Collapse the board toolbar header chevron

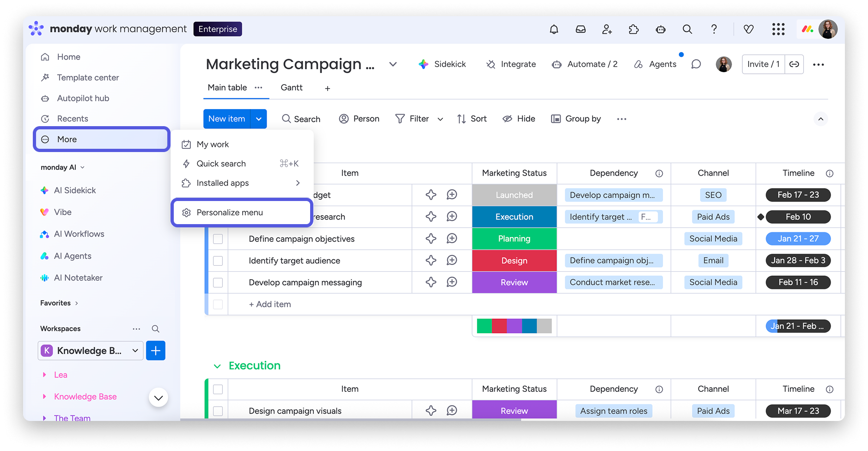click(x=821, y=119)
